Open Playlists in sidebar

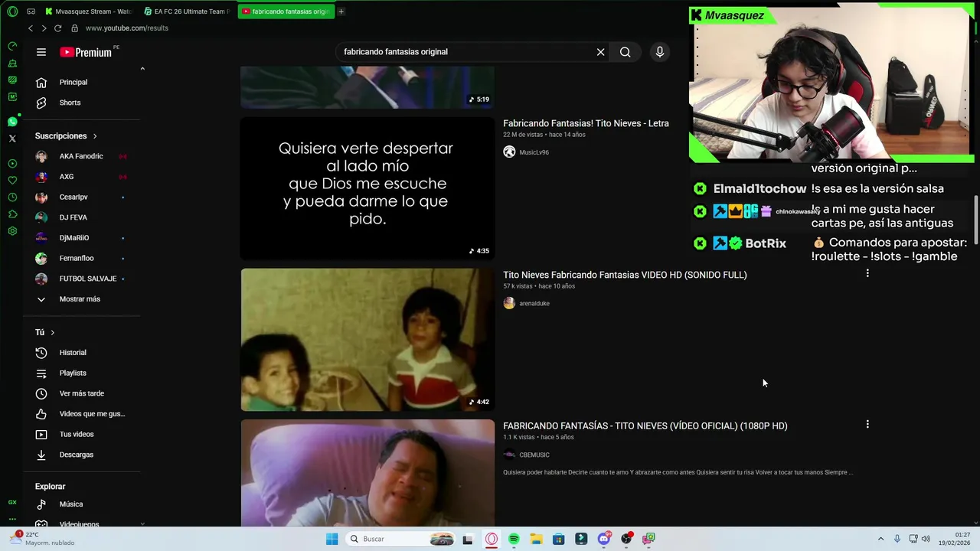pyautogui.click(x=73, y=373)
